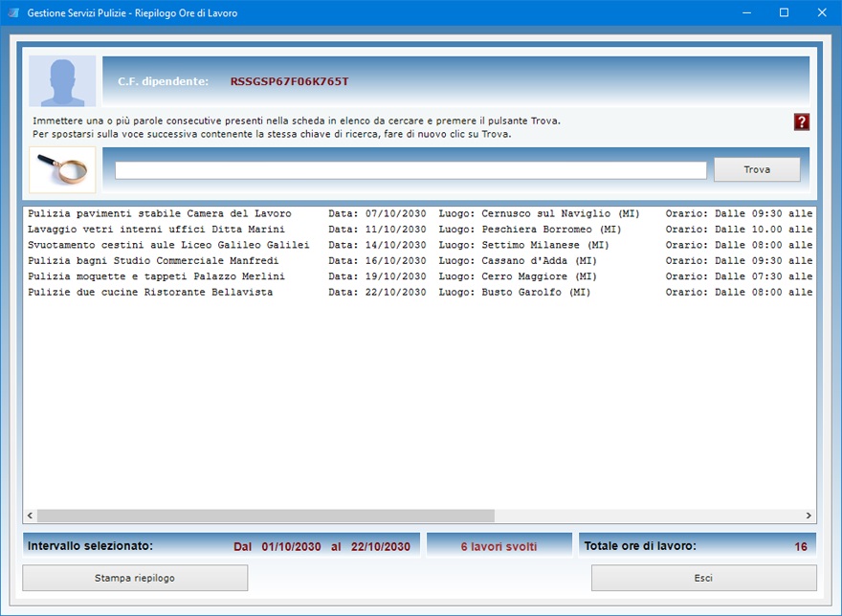842x616 pixels.
Task: Select the Pulizie due cucine Ristorante Bellavista row
Action: pos(150,293)
